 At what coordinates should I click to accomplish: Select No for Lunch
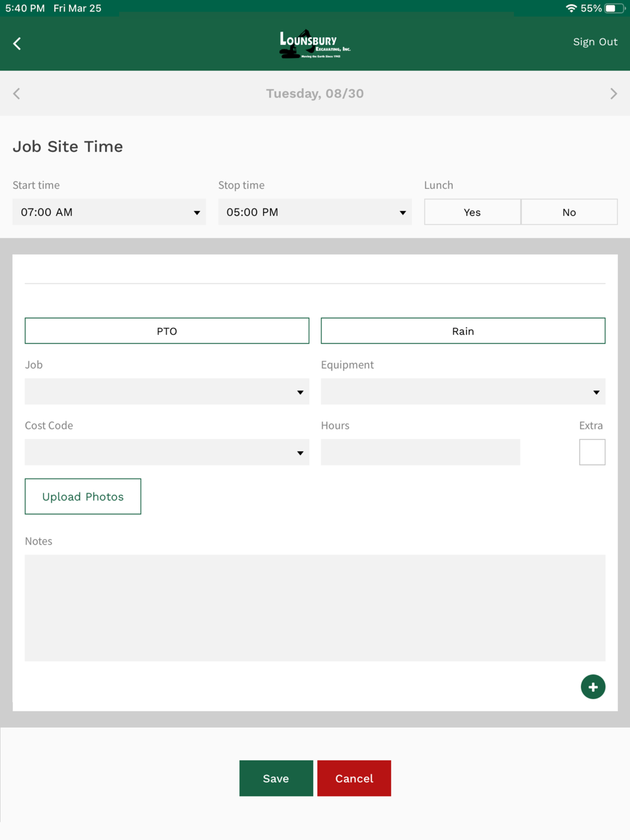coord(570,212)
